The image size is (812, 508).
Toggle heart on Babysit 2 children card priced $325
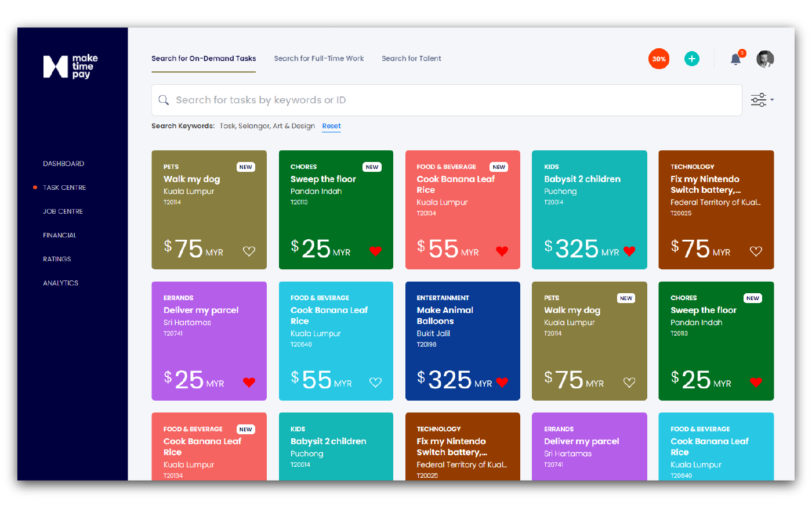point(629,251)
